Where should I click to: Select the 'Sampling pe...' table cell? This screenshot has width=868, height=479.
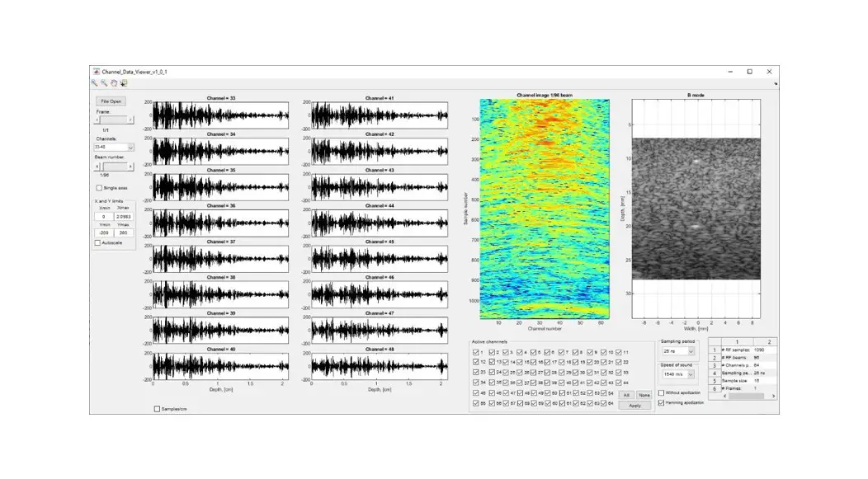click(736, 373)
